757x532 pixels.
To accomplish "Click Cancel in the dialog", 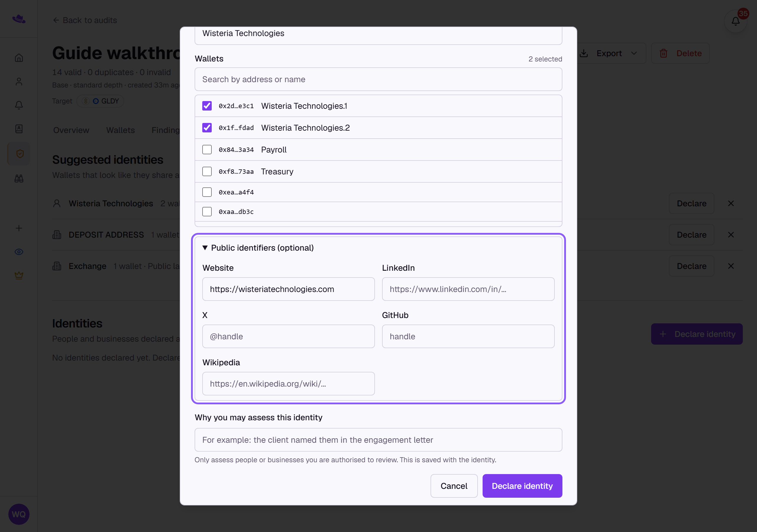I will [x=454, y=486].
